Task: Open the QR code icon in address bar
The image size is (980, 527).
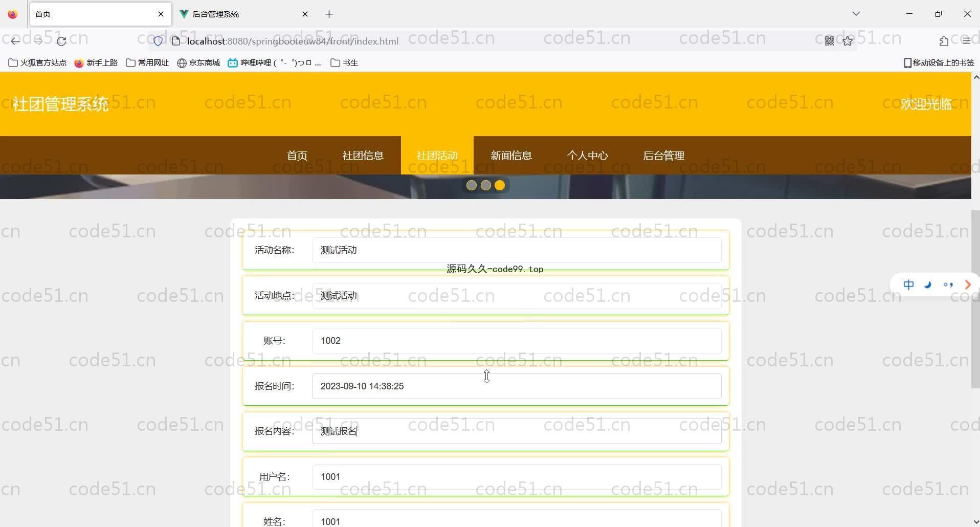Action: tap(829, 41)
